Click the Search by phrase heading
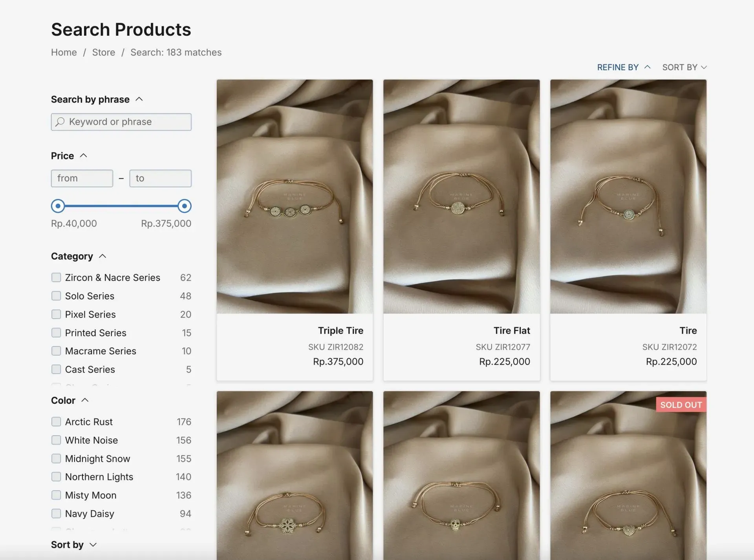 click(x=90, y=100)
